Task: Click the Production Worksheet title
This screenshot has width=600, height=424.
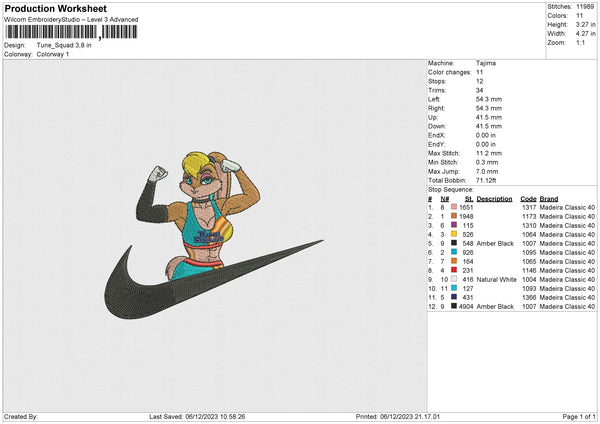Action: [55, 8]
